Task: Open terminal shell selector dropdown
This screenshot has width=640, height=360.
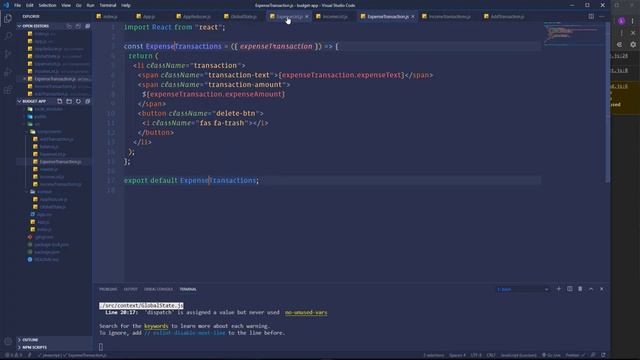Action: pyautogui.click(x=522, y=289)
